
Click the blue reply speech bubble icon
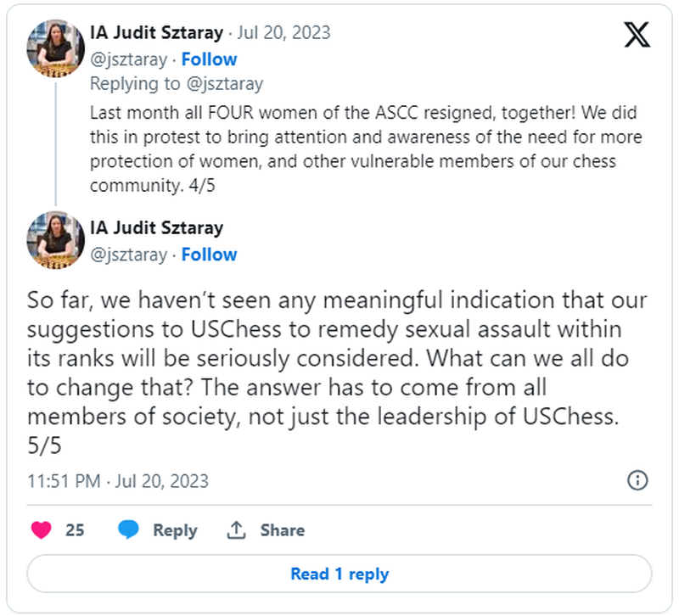128,530
